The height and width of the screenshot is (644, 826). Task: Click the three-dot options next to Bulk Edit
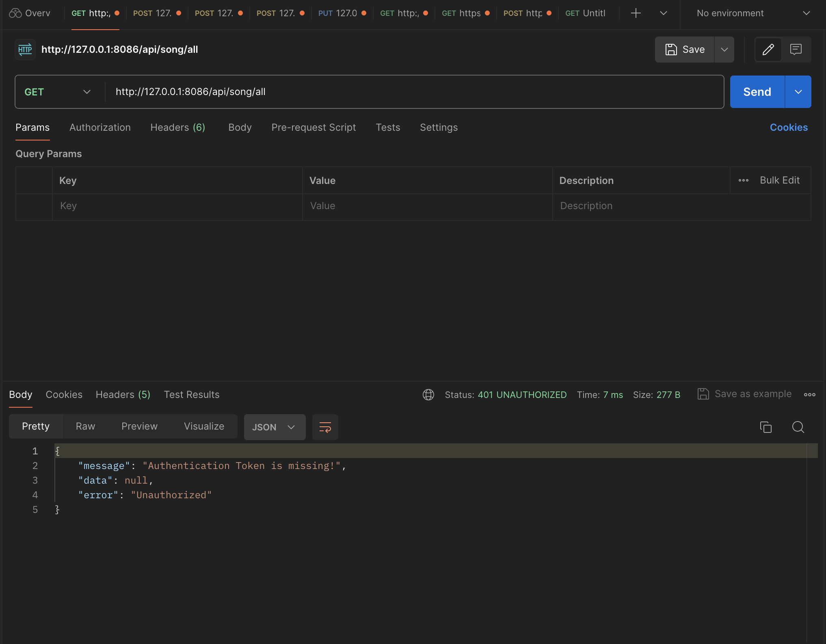743,180
